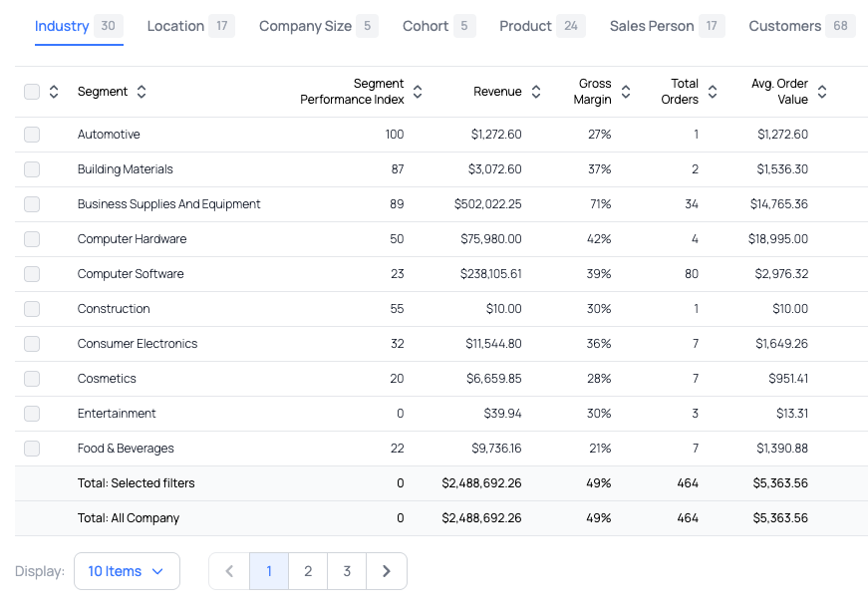Go to previous page arrow
Image resolution: width=868 pixels, height=613 pixels.
click(x=229, y=571)
